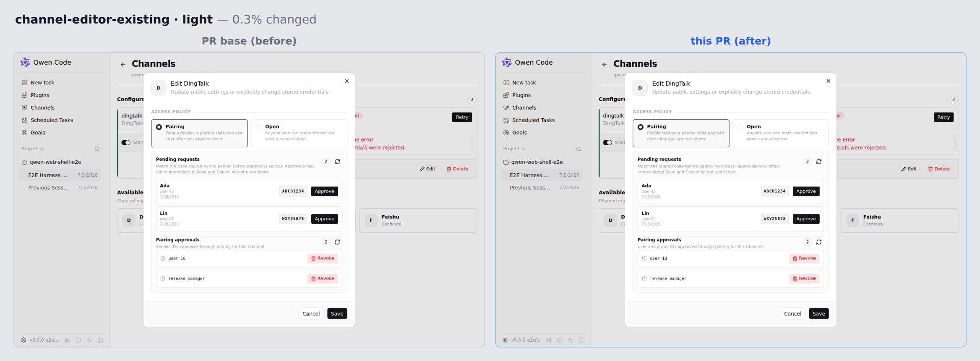Refresh Pairing approvals in after panel

tap(819, 242)
